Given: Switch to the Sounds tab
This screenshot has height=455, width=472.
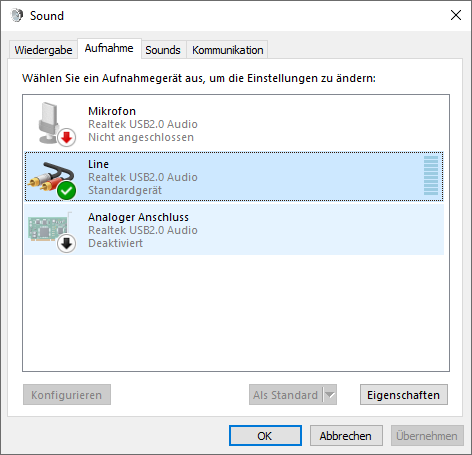Looking at the screenshot, I should [163, 50].
